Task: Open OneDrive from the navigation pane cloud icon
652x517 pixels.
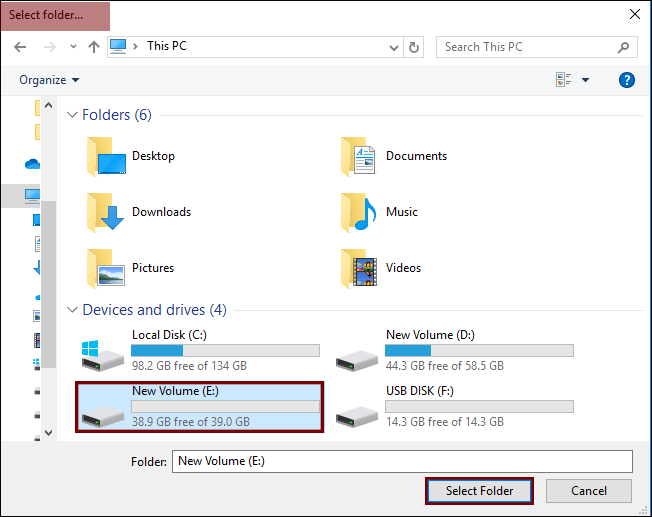Action: 32,164
